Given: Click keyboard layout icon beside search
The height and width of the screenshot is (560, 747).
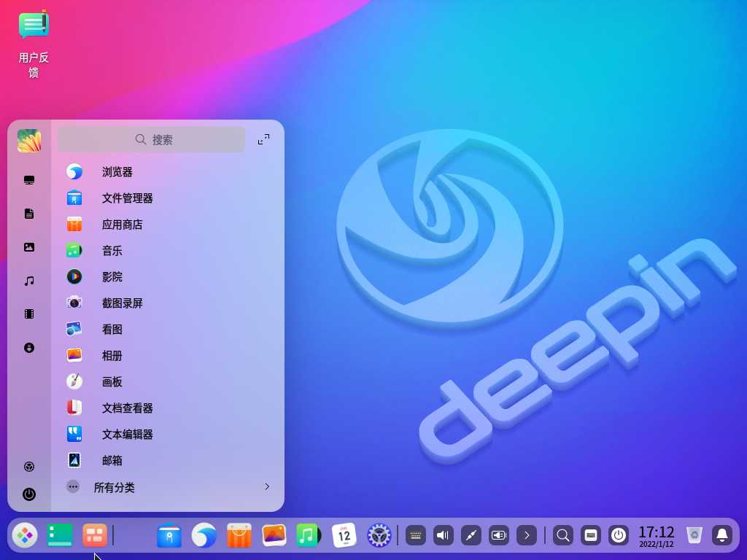Looking at the screenshot, I should (591, 536).
